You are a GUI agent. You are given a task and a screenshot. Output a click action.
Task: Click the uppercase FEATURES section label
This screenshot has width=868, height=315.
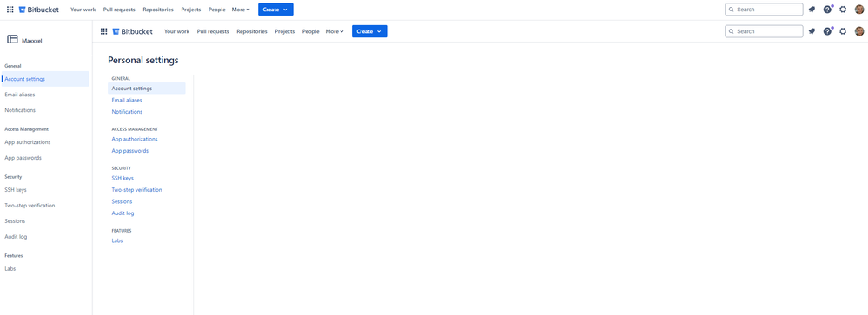pyautogui.click(x=122, y=231)
